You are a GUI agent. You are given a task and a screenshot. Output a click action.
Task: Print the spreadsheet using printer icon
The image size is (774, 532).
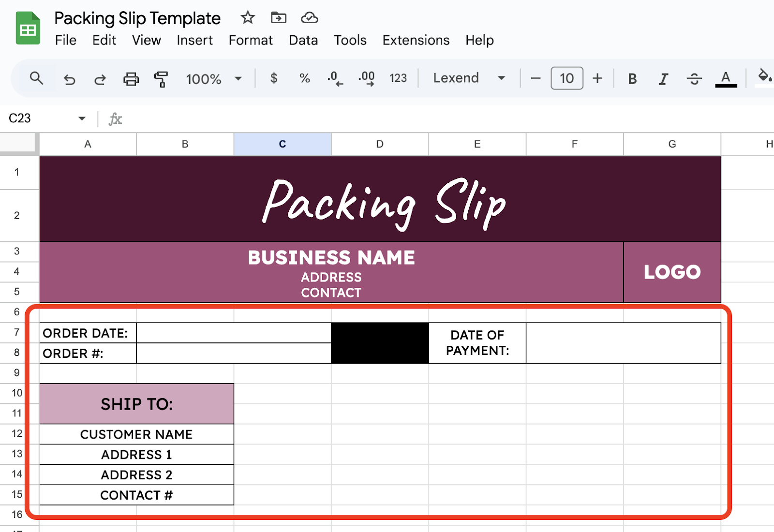[x=131, y=79]
